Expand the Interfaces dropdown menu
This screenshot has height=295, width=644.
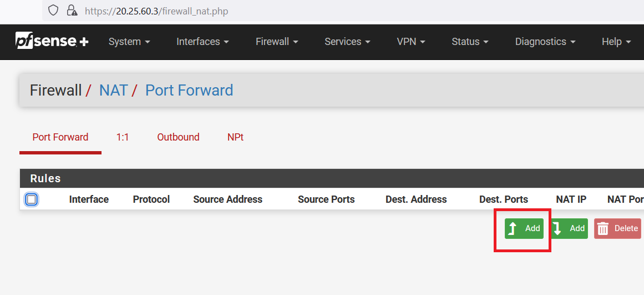202,42
